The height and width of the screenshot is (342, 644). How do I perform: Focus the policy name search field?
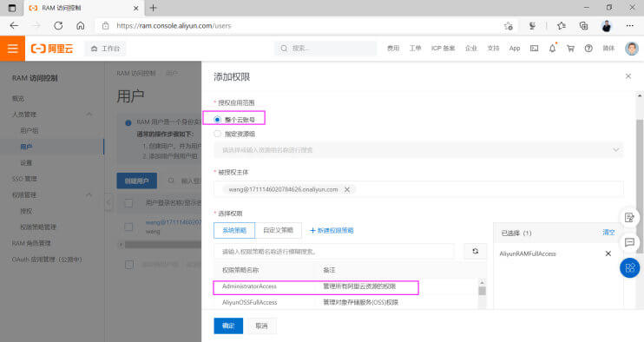(x=334, y=251)
